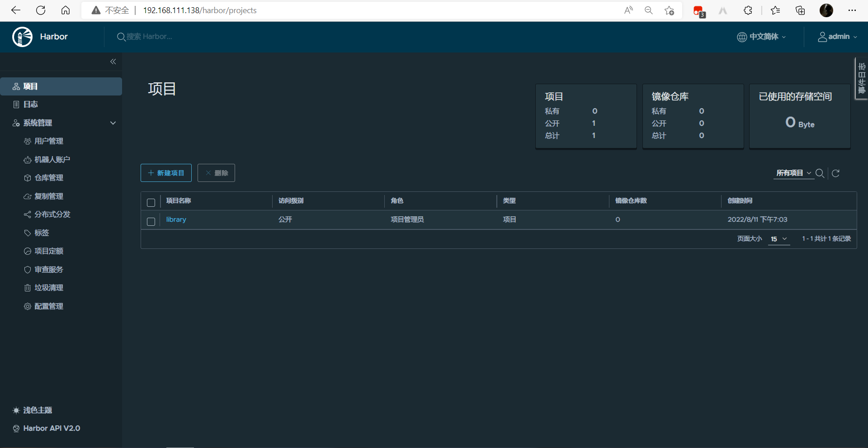This screenshot has width=868, height=448.
Task: Tick the library row checkbox
Action: (151, 222)
